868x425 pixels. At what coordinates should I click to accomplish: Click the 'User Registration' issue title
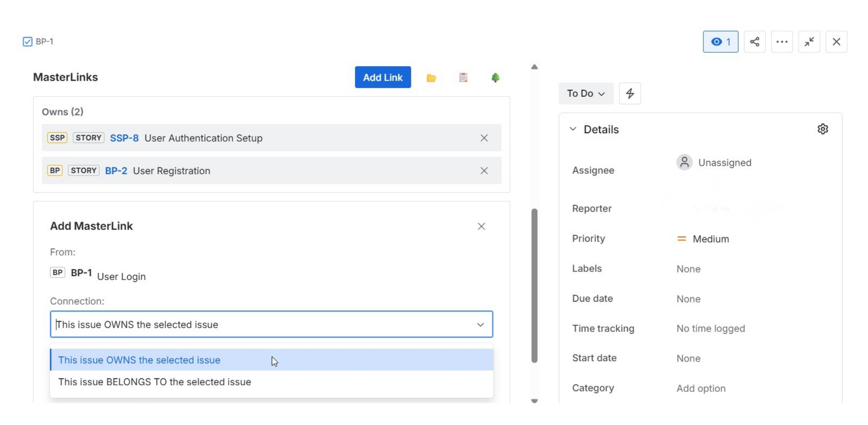(172, 170)
